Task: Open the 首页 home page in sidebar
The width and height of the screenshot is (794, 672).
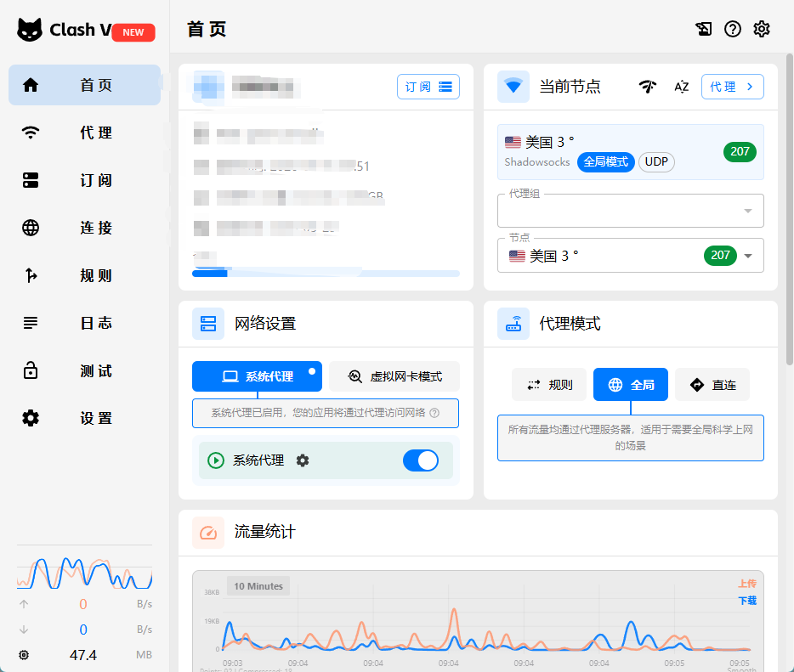Action: 84,85
